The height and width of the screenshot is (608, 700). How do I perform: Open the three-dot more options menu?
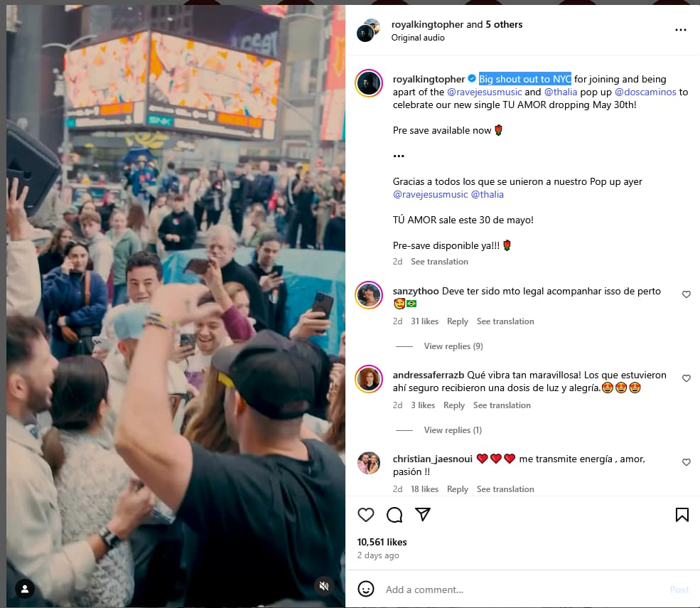click(680, 30)
